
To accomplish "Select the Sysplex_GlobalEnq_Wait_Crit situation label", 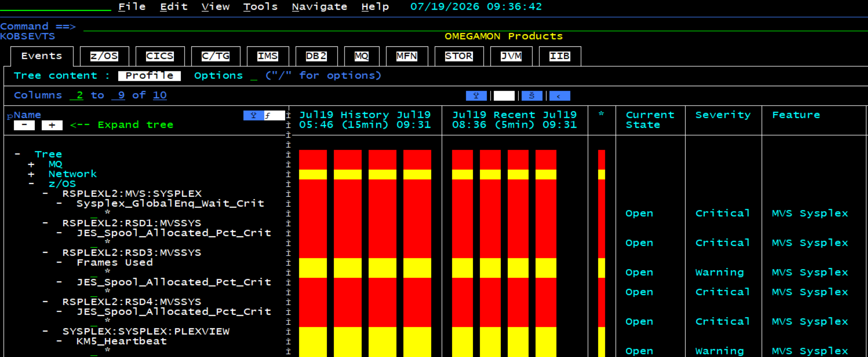I will [170, 203].
